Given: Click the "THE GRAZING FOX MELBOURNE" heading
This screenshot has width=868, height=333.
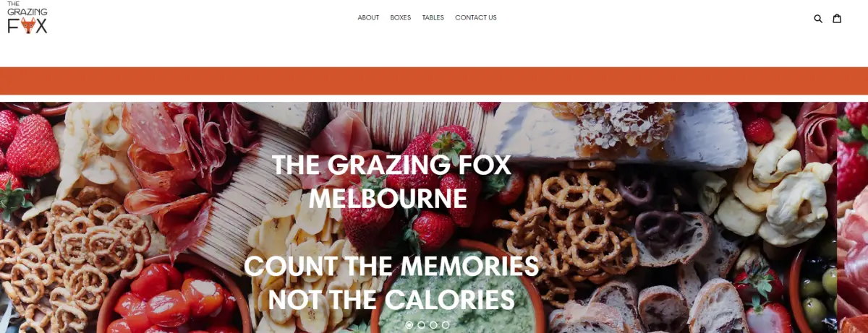Looking at the screenshot, I should 391,181.
